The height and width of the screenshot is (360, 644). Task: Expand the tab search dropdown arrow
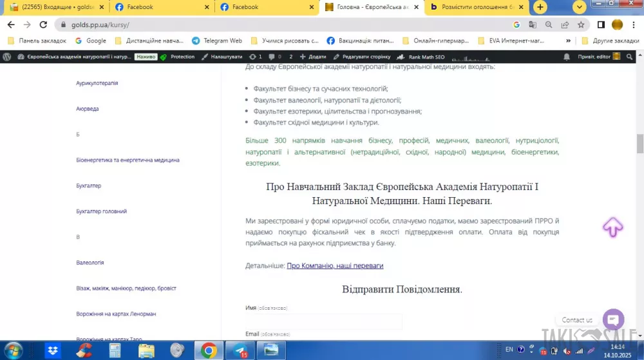(x=580, y=7)
